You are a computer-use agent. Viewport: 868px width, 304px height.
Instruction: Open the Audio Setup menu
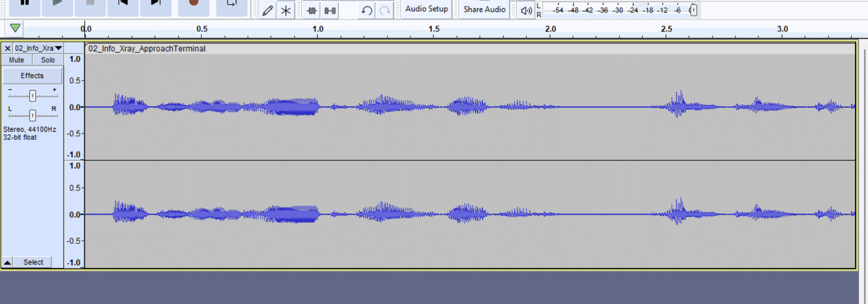pos(426,9)
